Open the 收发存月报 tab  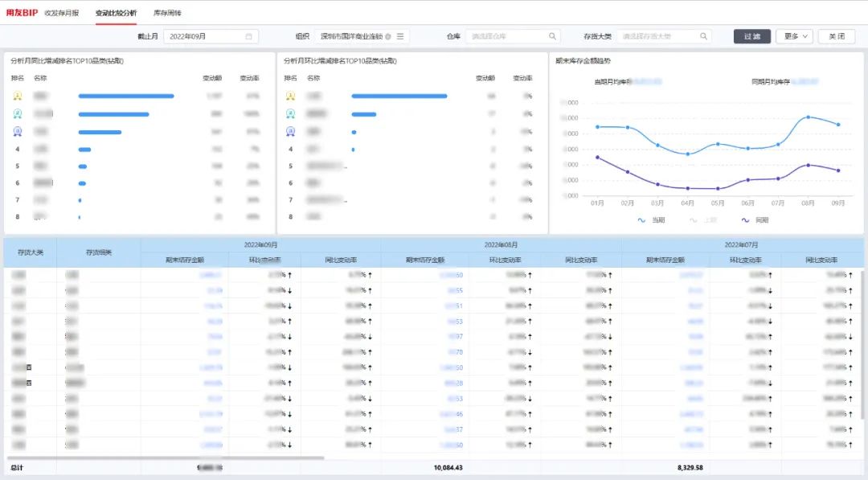(x=61, y=13)
